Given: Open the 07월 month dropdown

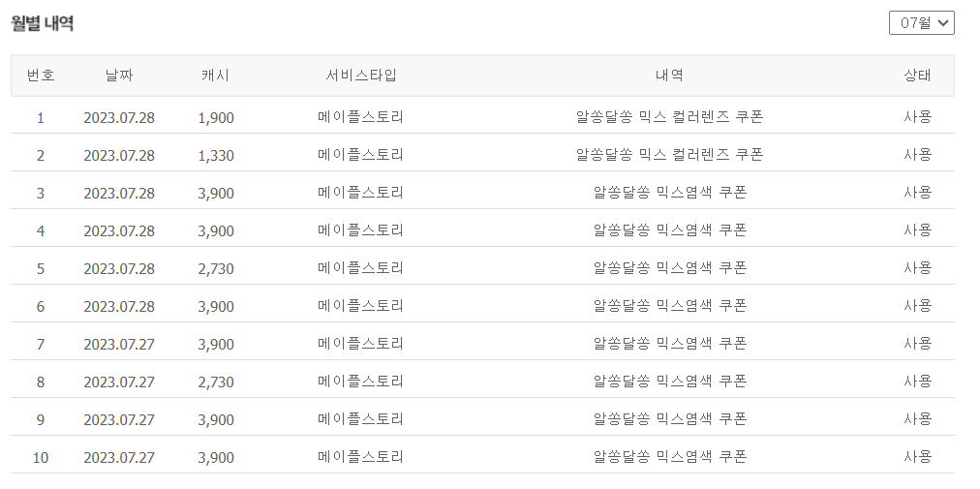Looking at the screenshot, I should pyautogui.click(x=921, y=22).
